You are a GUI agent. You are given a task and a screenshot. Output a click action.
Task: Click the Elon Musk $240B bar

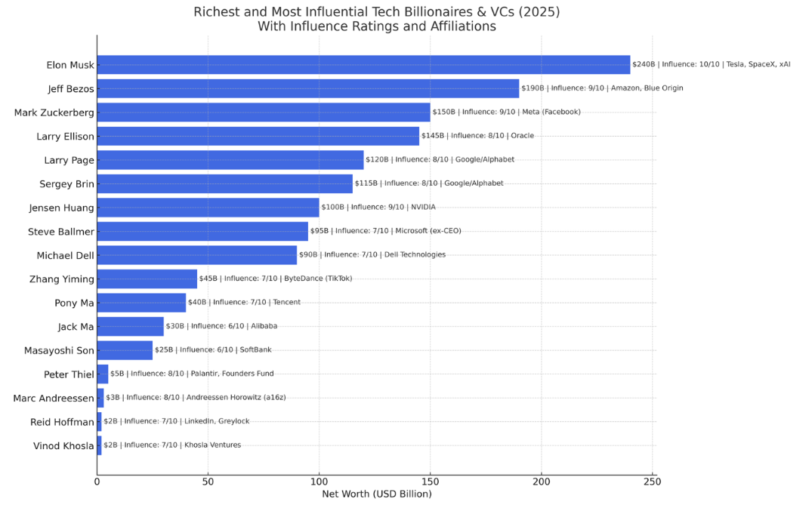pos(363,65)
